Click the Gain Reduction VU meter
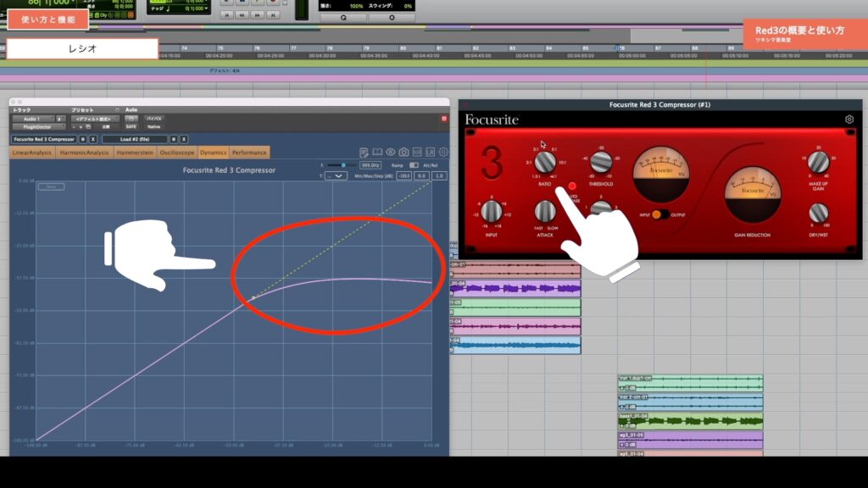 click(x=753, y=194)
